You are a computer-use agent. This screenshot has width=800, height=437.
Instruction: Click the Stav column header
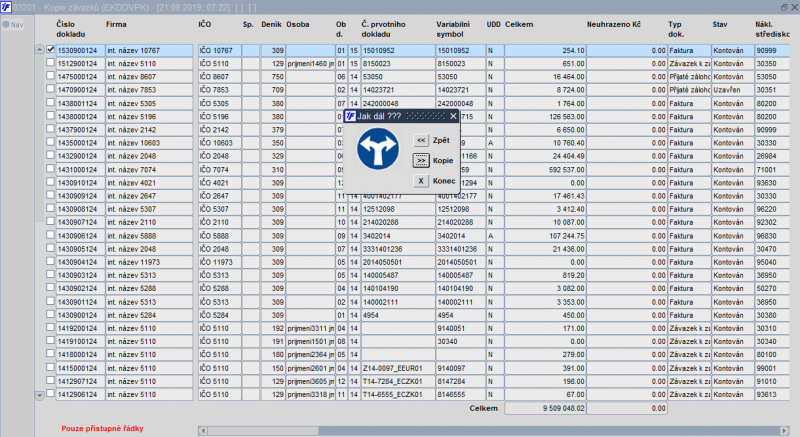(720, 24)
